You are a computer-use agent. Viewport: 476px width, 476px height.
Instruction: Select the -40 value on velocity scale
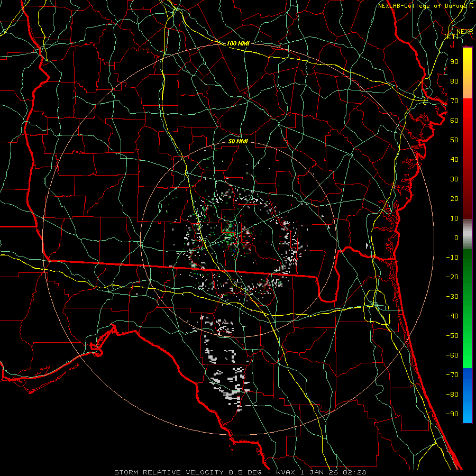(452, 316)
